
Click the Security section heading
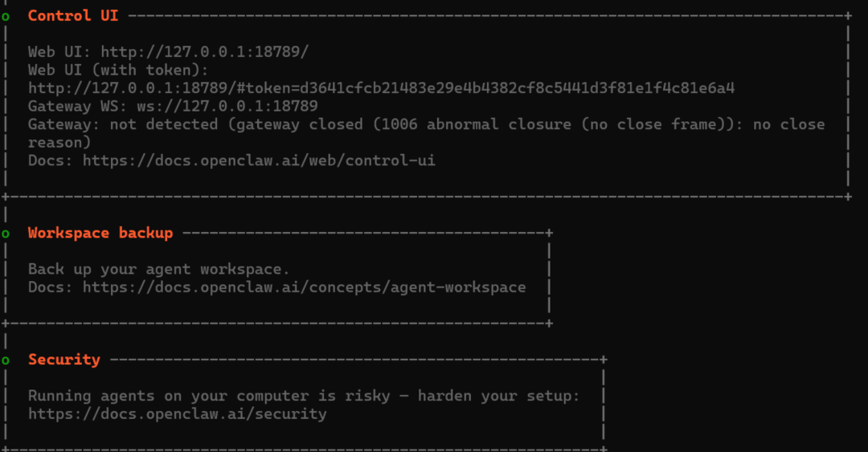(x=64, y=360)
